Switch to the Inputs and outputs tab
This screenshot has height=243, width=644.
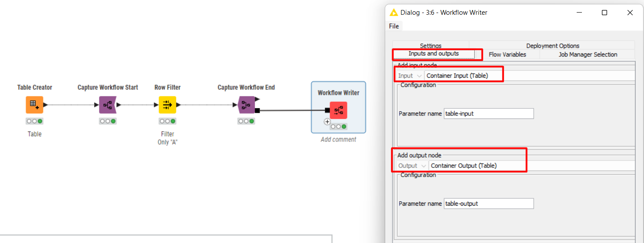tap(433, 54)
